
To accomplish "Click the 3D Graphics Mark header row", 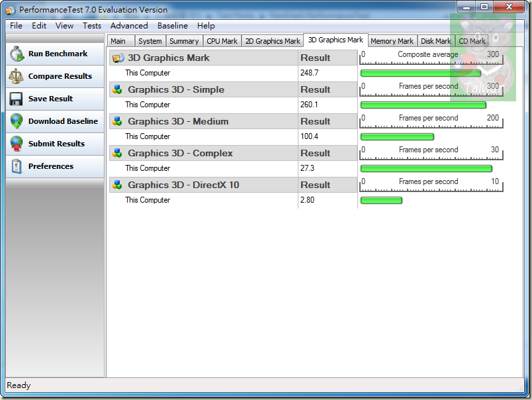I will [204, 58].
